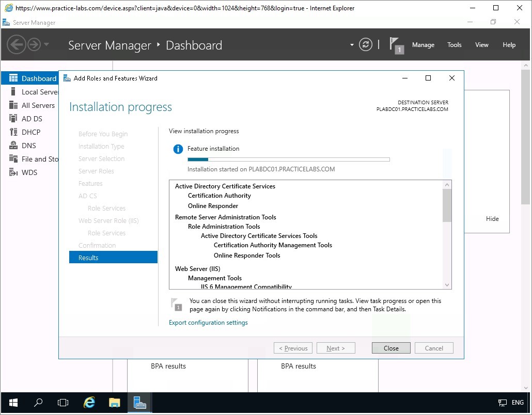Open the Manage menu
The image size is (532, 415).
[423, 45]
